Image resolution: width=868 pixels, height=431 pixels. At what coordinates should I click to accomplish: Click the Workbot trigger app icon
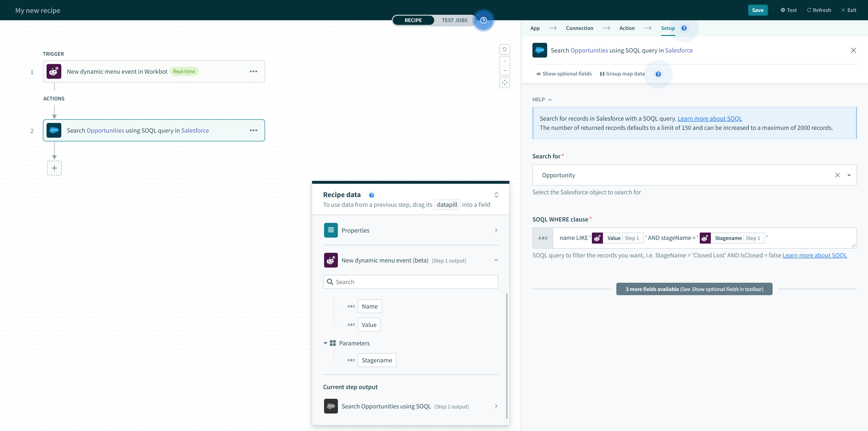click(54, 71)
